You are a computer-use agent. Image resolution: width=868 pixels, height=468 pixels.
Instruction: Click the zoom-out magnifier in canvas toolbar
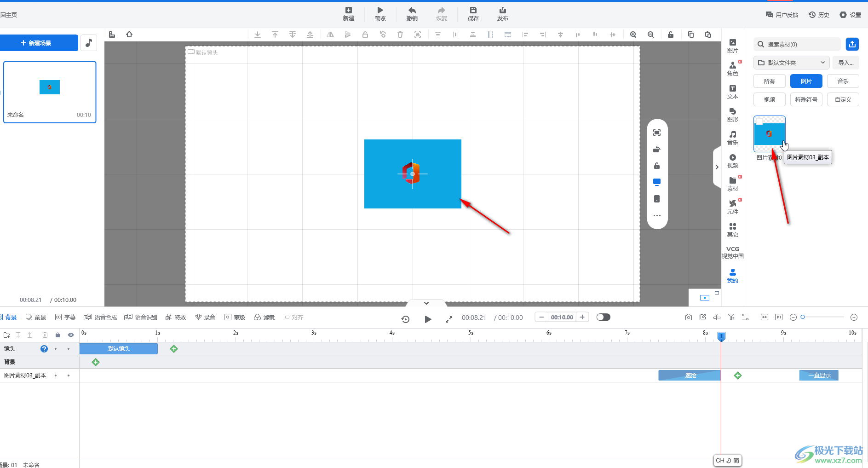pyautogui.click(x=651, y=35)
